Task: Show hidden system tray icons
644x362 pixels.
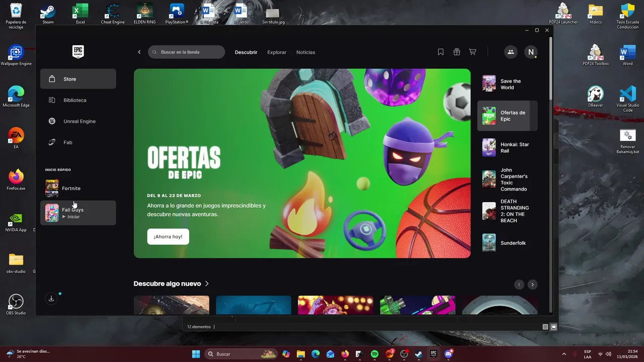Action: (x=564, y=354)
